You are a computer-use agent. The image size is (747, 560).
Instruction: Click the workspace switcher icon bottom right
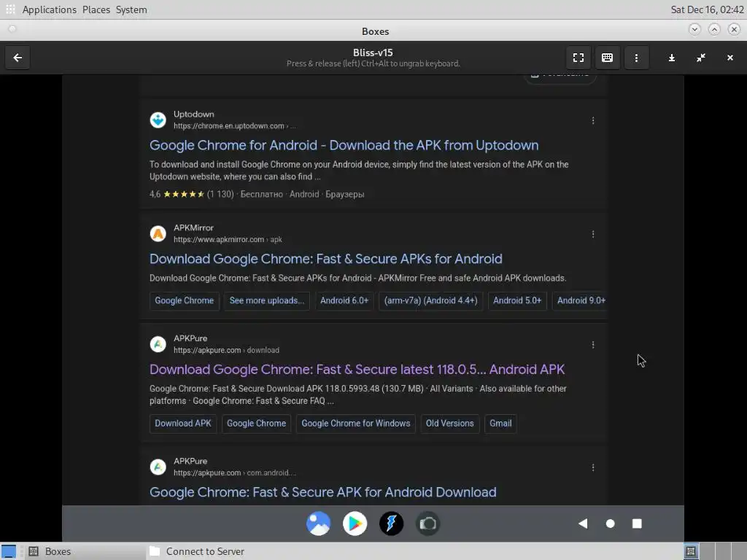point(691,551)
